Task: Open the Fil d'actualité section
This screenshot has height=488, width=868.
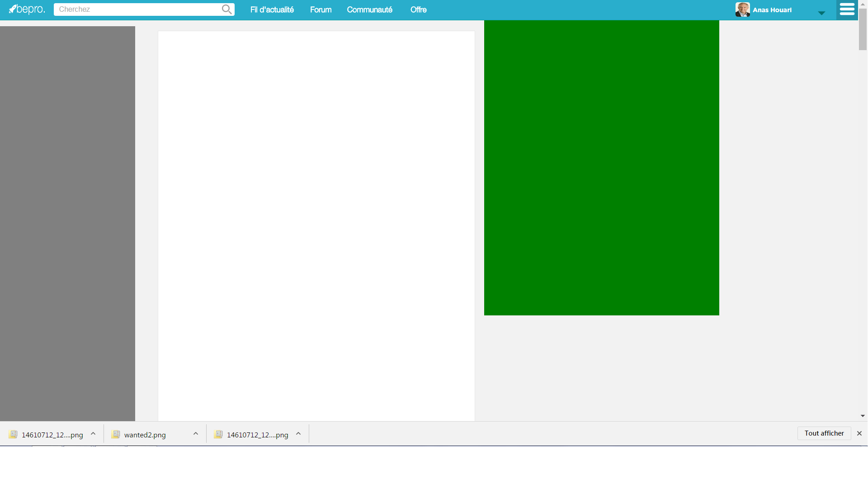Action: pyautogui.click(x=272, y=9)
